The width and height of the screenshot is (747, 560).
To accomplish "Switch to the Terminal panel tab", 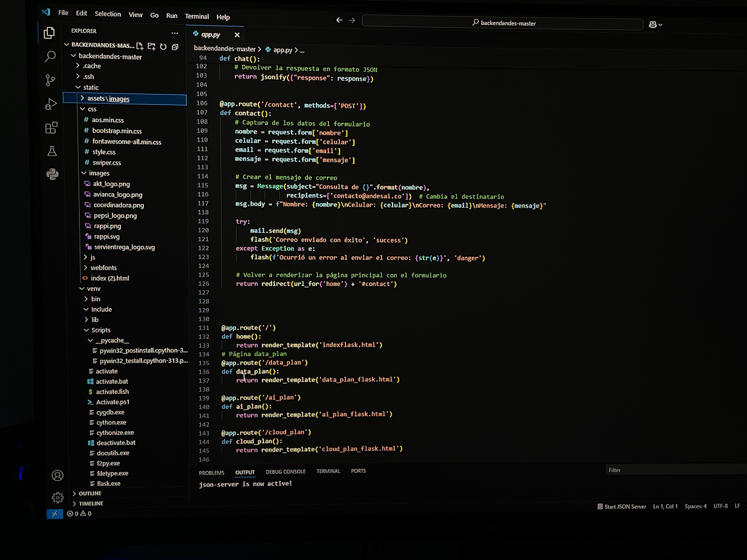I will coord(328,471).
